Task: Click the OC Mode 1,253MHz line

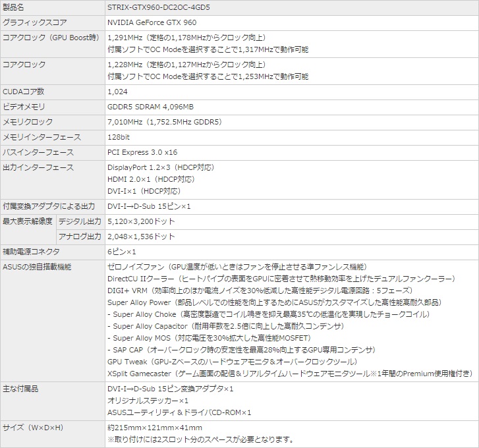Action: (x=208, y=76)
